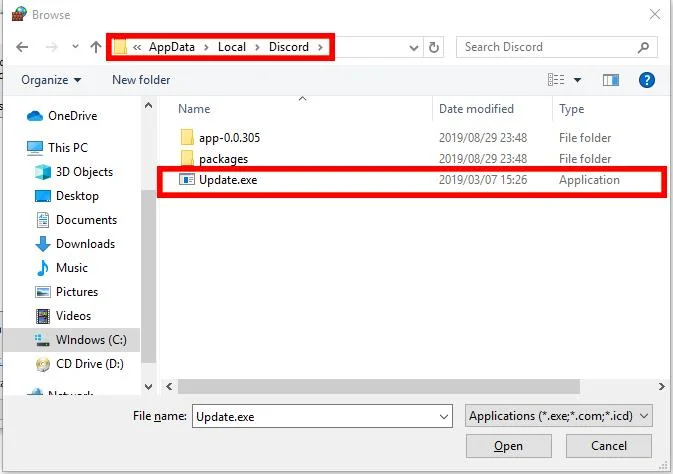This screenshot has width=673, height=474.
Task: Select This PC in the navigation pane
Action: coord(68,148)
